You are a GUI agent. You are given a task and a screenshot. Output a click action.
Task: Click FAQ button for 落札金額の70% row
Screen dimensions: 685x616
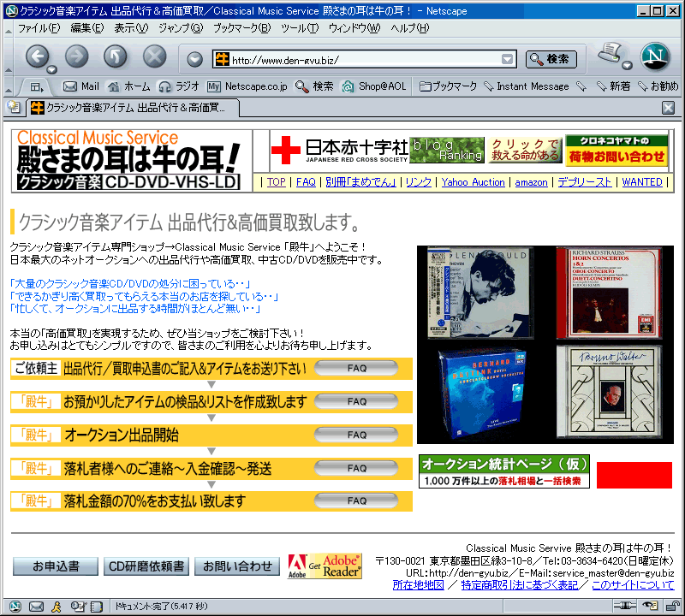[x=356, y=500]
